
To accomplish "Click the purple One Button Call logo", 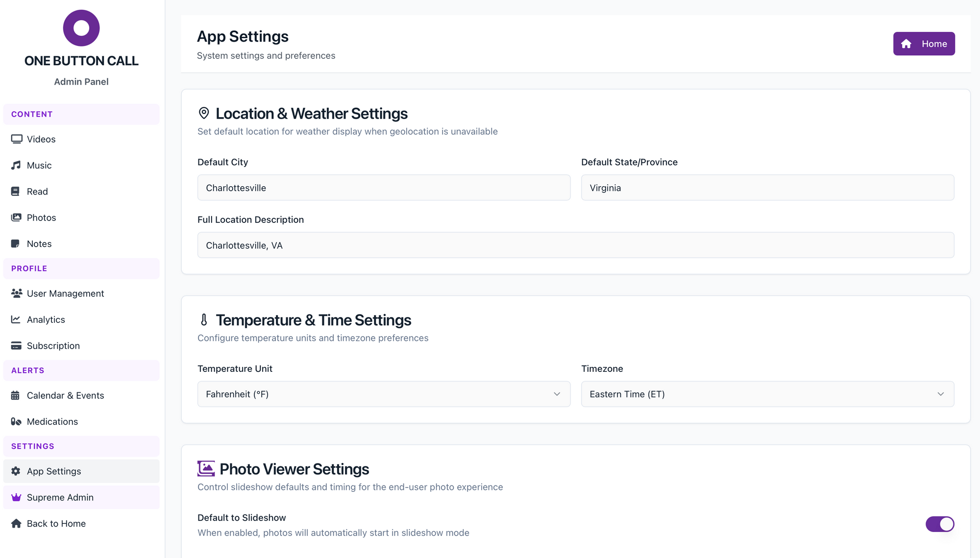I will (81, 28).
